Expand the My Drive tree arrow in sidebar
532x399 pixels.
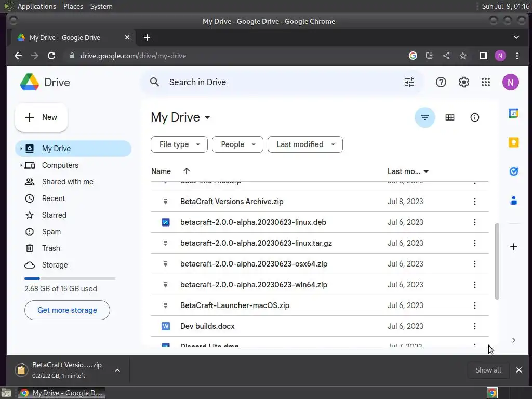[21, 149]
